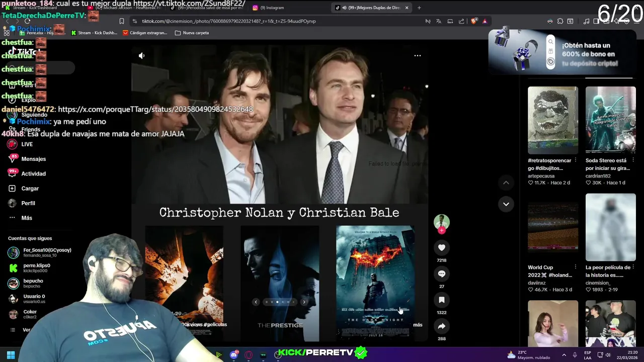Image resolution: width=644 pixels, height=362 pixels.
Task: Open the Soda Stereo video thumbnail
Action: 610,120
